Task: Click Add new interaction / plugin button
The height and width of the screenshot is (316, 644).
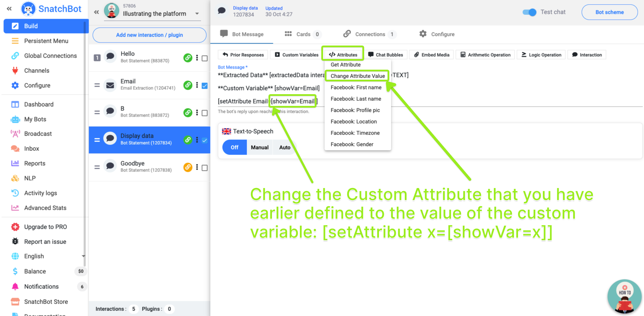Action: tap(149, 35)
